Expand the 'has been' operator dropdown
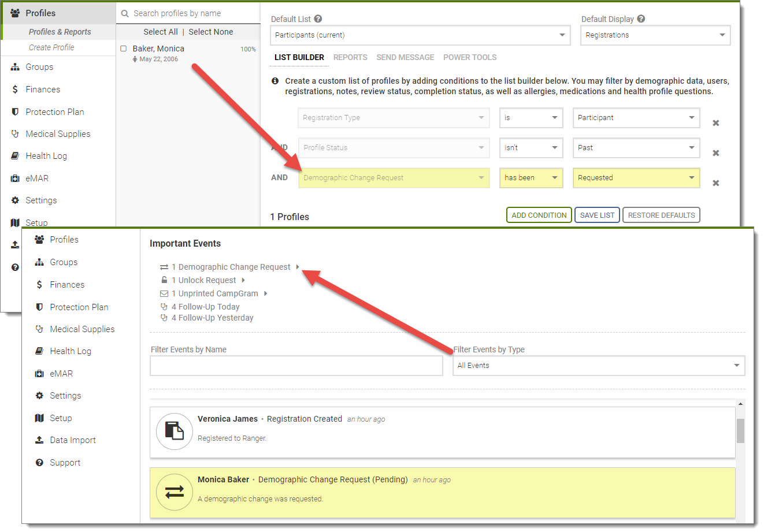 pos(531,178)
